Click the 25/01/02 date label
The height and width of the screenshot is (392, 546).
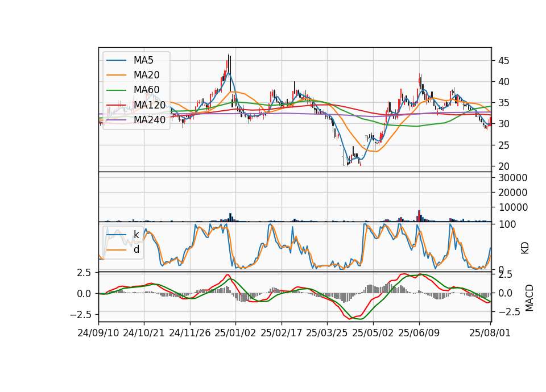coord(235,333)
